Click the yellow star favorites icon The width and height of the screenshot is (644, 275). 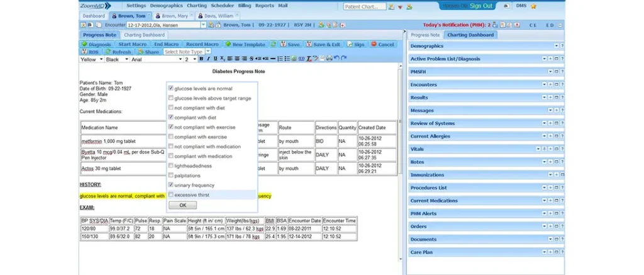tap(533, 6)
